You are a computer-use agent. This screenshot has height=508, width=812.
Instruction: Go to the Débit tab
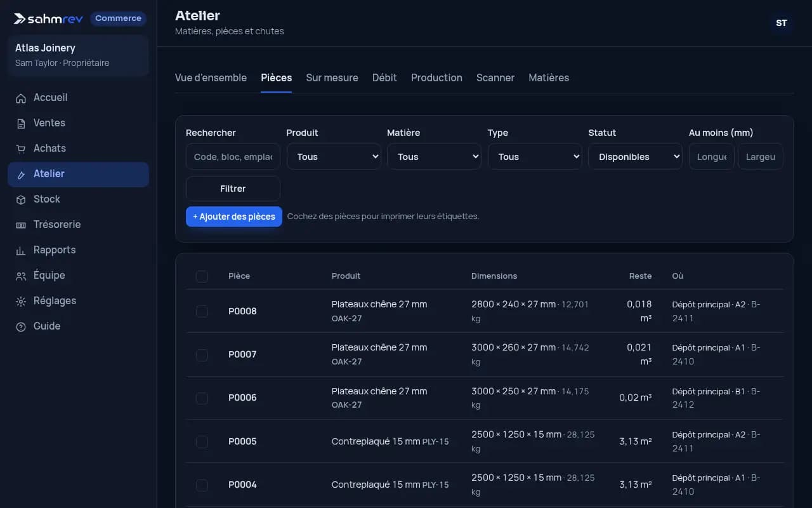[x=384, y=77]
